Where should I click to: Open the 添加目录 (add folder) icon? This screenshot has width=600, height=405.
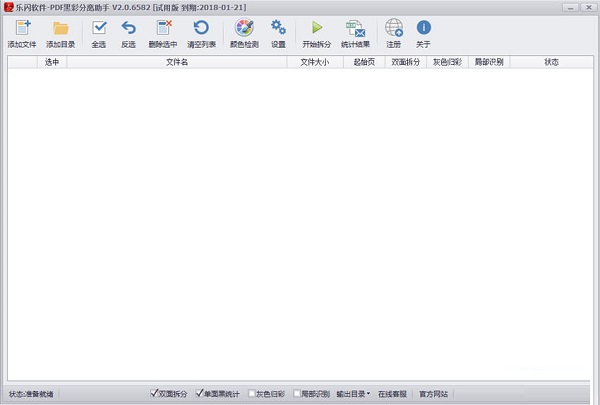pyautogui.click(x=61, y=28)
